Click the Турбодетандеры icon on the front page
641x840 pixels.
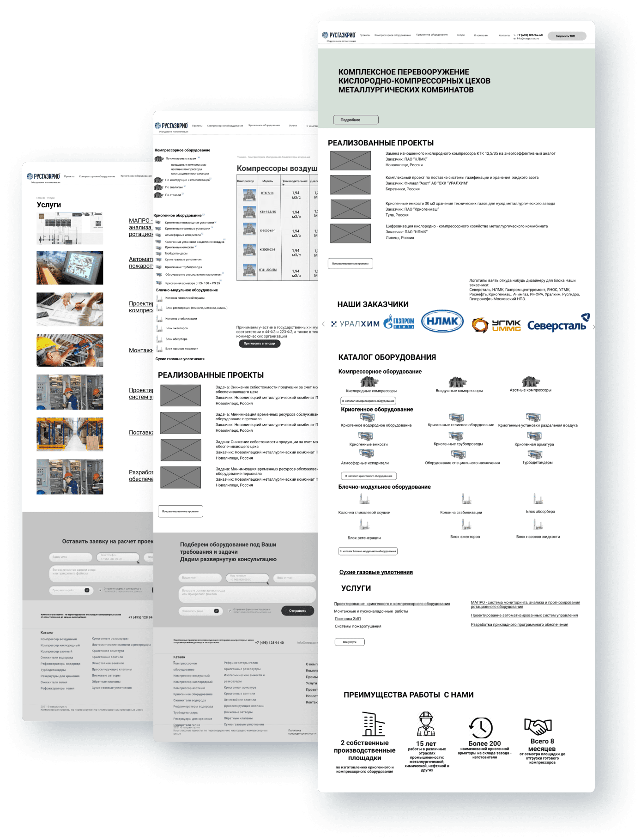point(534,455)
